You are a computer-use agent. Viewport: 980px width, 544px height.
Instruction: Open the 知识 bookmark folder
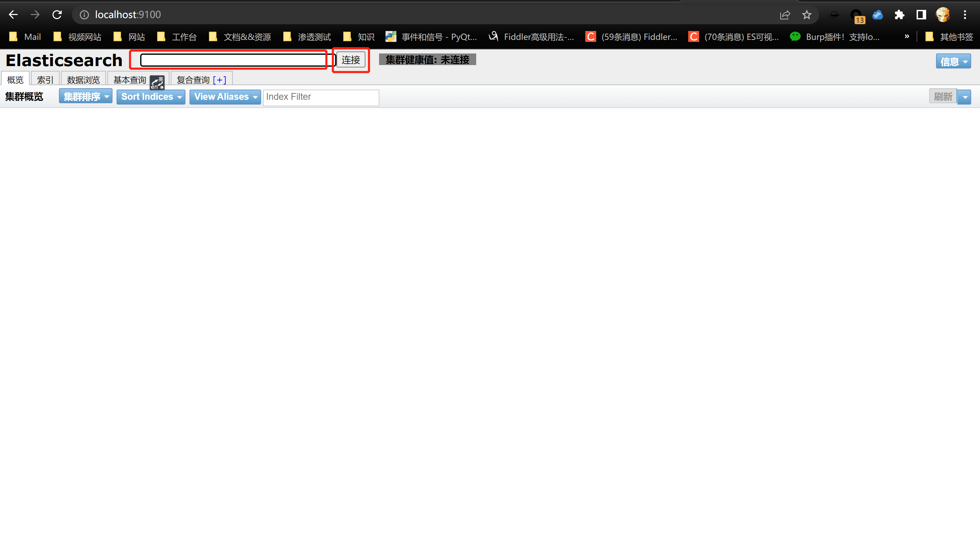359,36
